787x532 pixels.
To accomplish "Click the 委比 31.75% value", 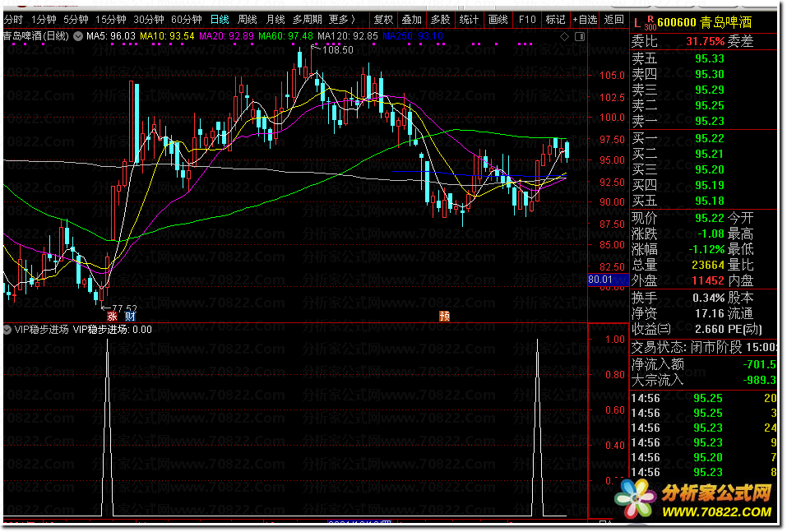I will tap(706, 41).
